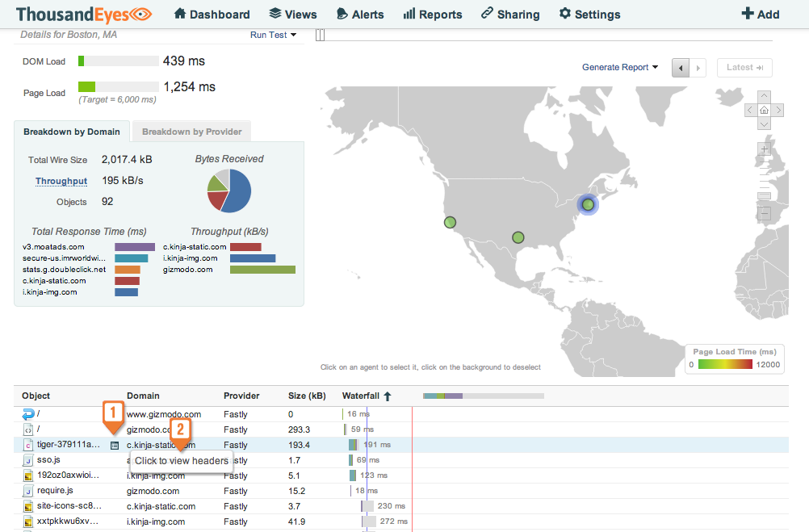The width and height of the screenshot is (809, 532).
Task: Click the 41.9 size value
Action: point(297,522)
